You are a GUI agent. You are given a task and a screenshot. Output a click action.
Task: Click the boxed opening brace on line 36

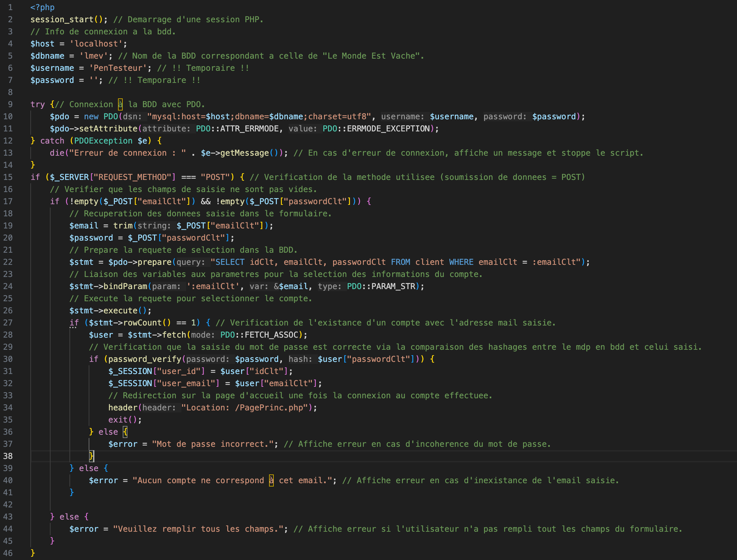(125, 432)
